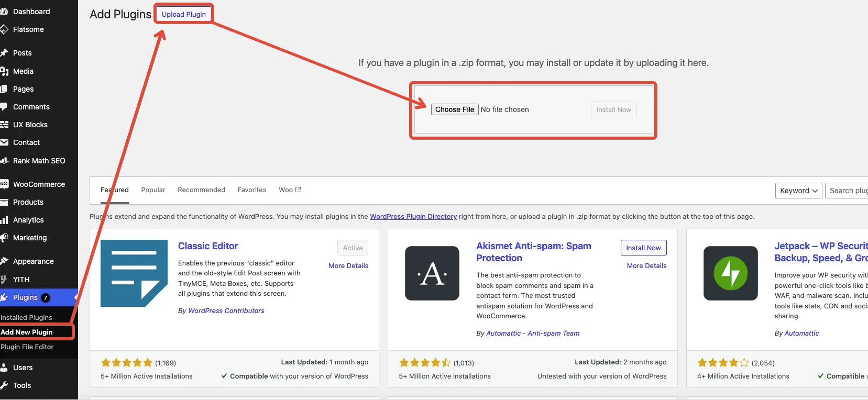Image resolution: width=868 pixels, height=400 pixels.
Task: Click the disabled Install Now upload button
Action: 613,109
